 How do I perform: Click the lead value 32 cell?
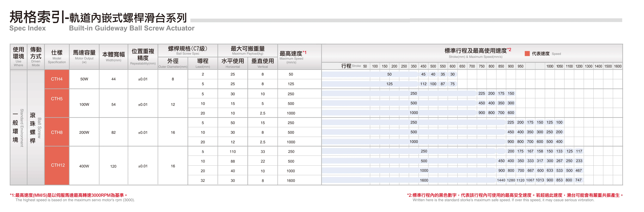tap(203, 180)
